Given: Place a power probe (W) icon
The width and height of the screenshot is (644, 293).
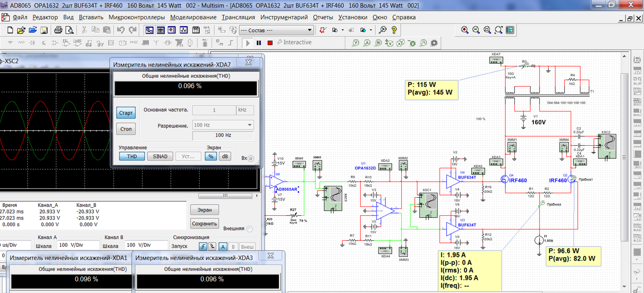Looking at the screenshot, I should 378,43.
